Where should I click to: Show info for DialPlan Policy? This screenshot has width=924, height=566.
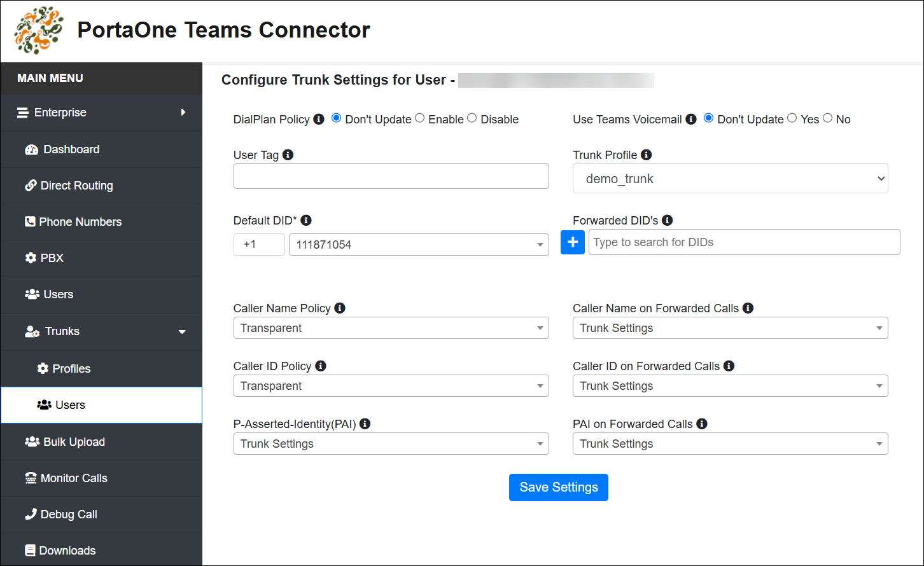pos(319,119)
